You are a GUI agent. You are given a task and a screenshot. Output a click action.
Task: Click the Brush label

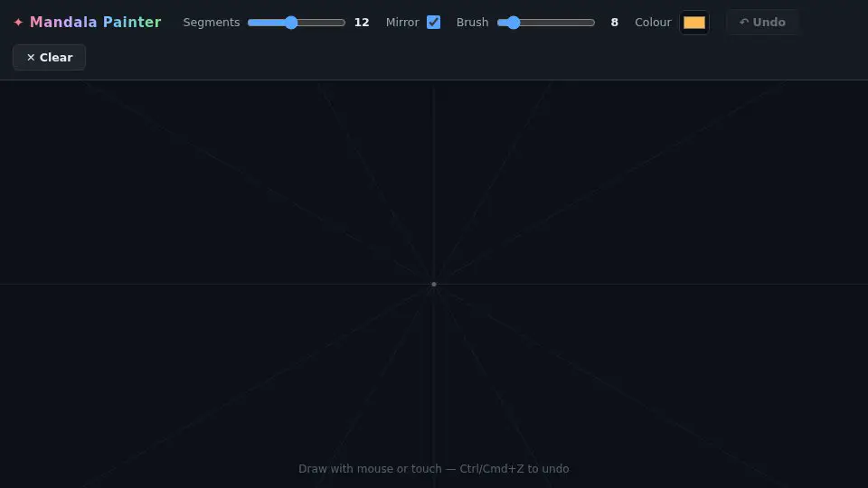(472, 23)
